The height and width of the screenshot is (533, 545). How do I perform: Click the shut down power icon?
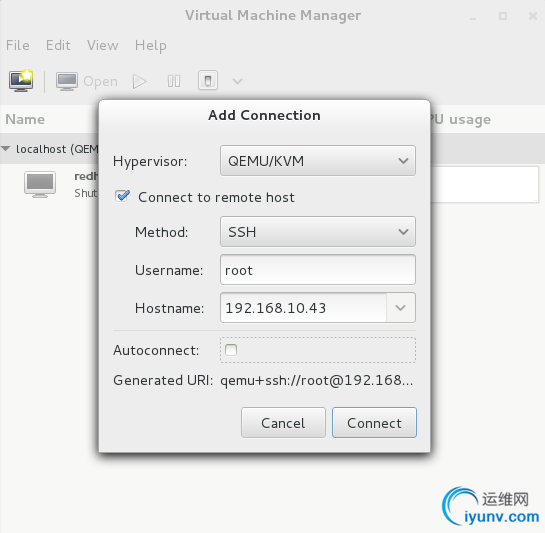tap(208, 81)
